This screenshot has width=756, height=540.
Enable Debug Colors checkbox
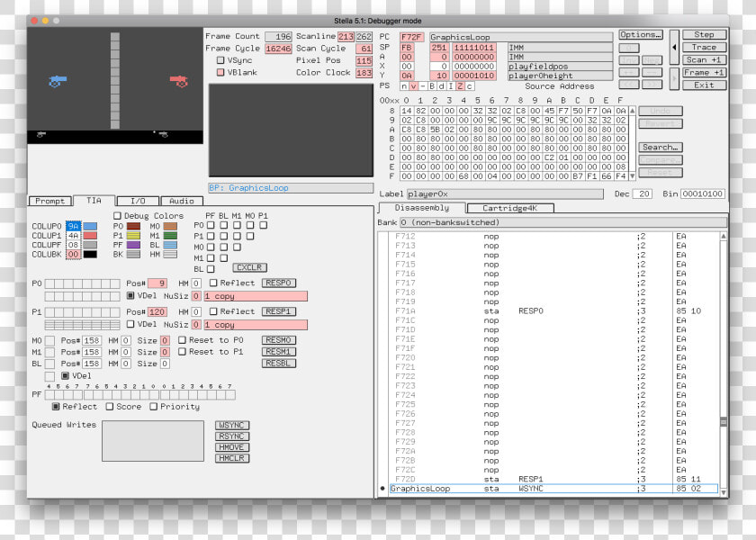[x=117, y=215]
